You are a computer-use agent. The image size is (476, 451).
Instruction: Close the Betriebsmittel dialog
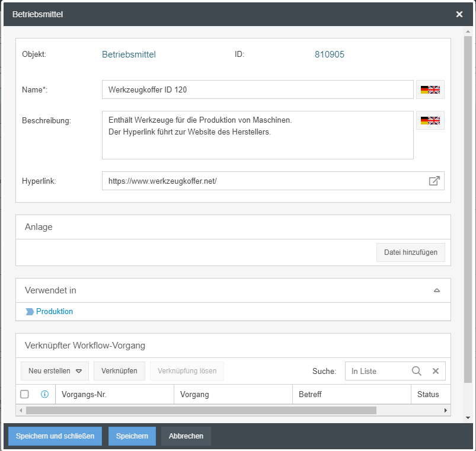click(459, 14)
